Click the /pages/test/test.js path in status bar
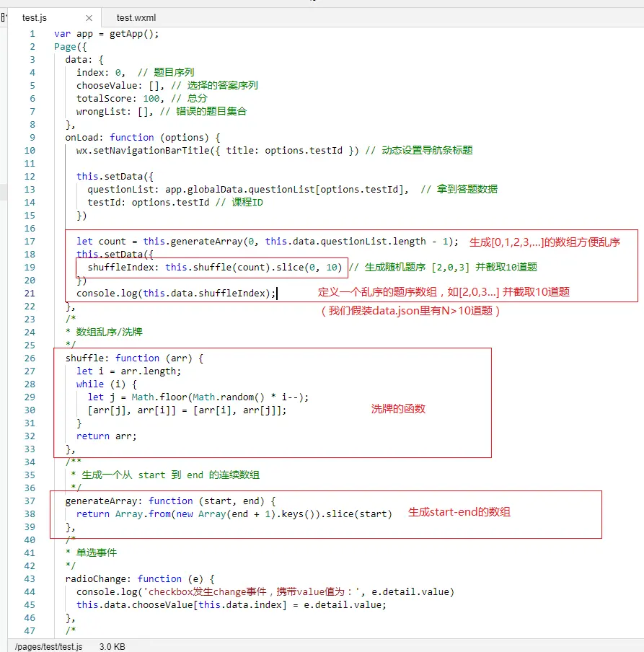The width and height of the screenshot is (644, 652). click(x=48, y=647)
